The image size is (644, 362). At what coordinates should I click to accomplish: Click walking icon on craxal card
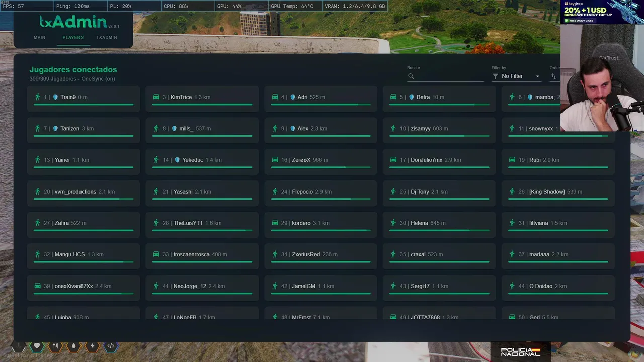coord(393,254)
